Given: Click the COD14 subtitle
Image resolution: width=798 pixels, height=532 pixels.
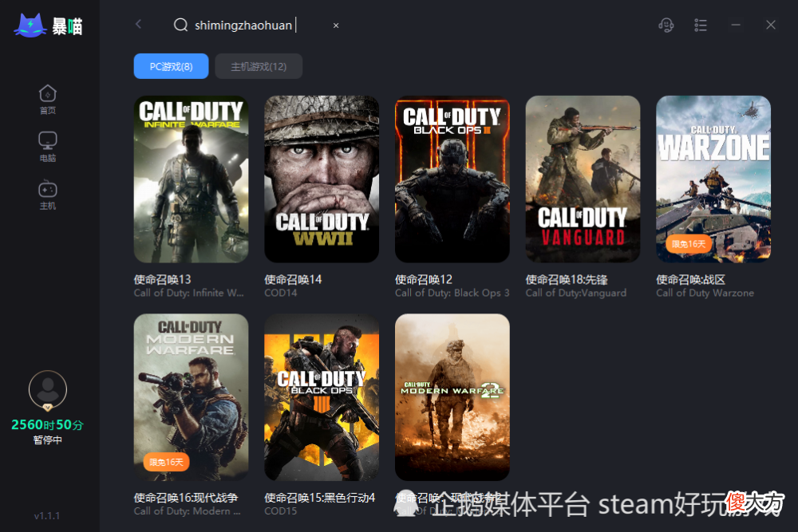Looking at the screenshot, I should click(280, 293).
